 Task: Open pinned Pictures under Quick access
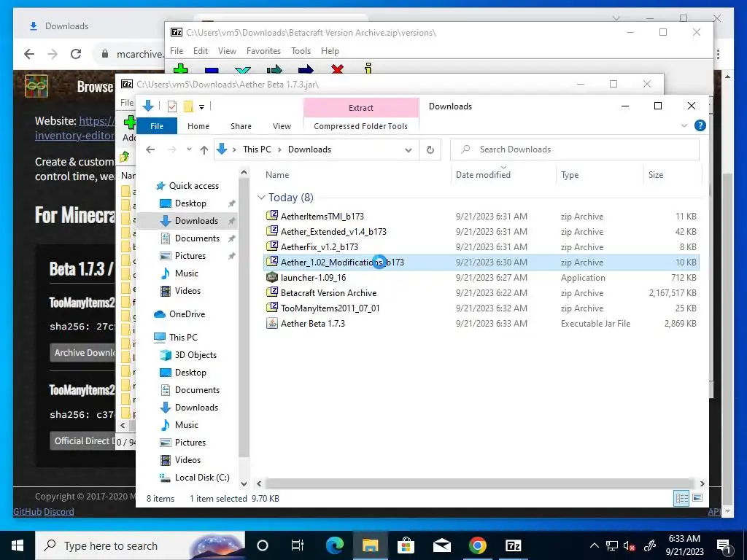point(190,256)
